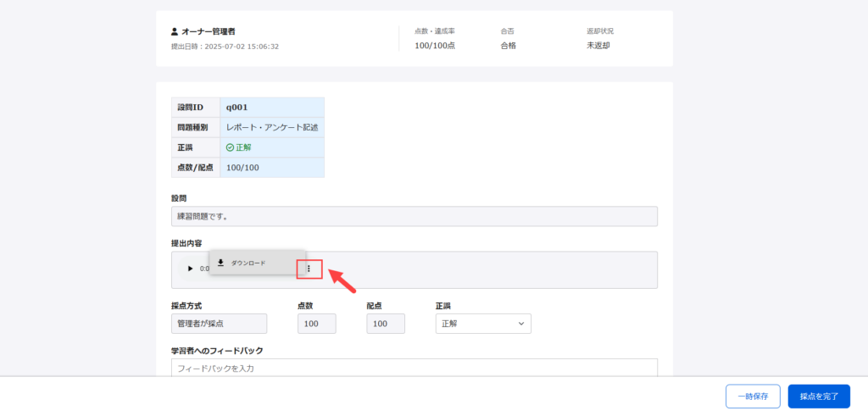Click the 点数・達成率 header label
Screen dimensions: 868x416
pyautogui.click(x=435, y=31)
